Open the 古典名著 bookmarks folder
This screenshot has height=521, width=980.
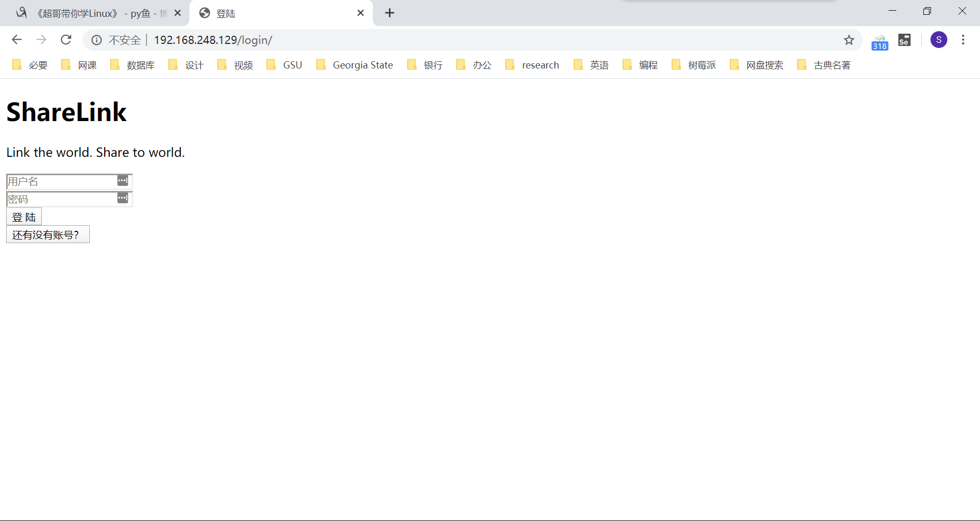[824, 65]
